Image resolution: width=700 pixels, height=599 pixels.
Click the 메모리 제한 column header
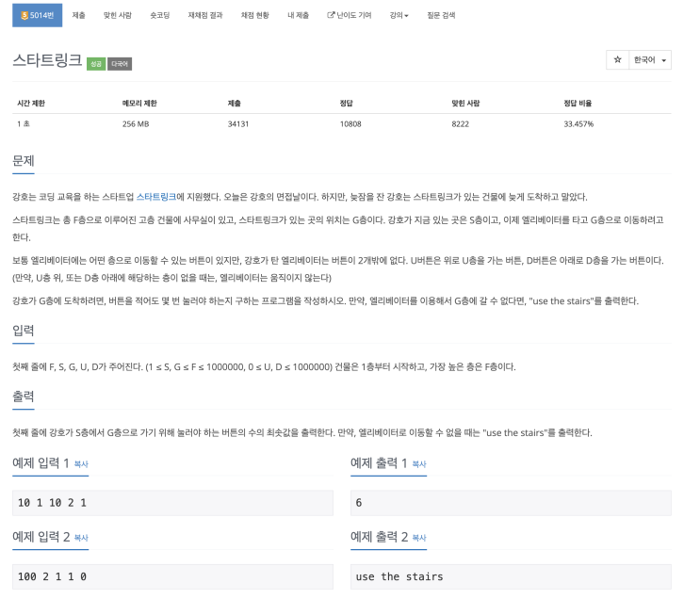[x=139, y=103]
